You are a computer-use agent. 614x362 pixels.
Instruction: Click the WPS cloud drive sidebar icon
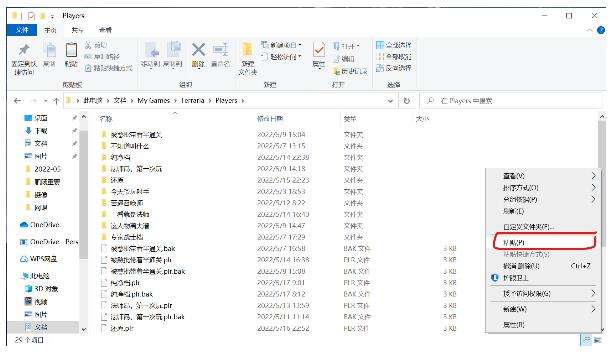click(x=24, y=259)
